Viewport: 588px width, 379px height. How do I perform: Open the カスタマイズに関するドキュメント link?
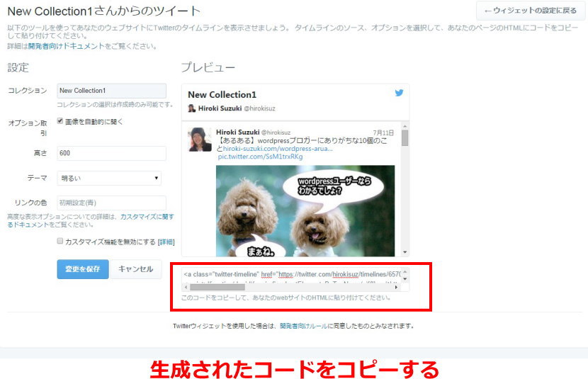pos(91,220)
